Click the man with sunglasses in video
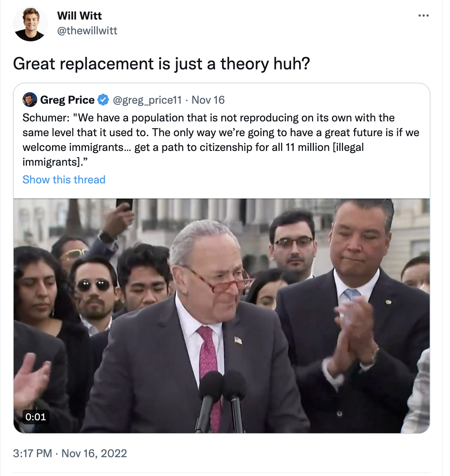450x476 pixels. [x=94, y=292]
